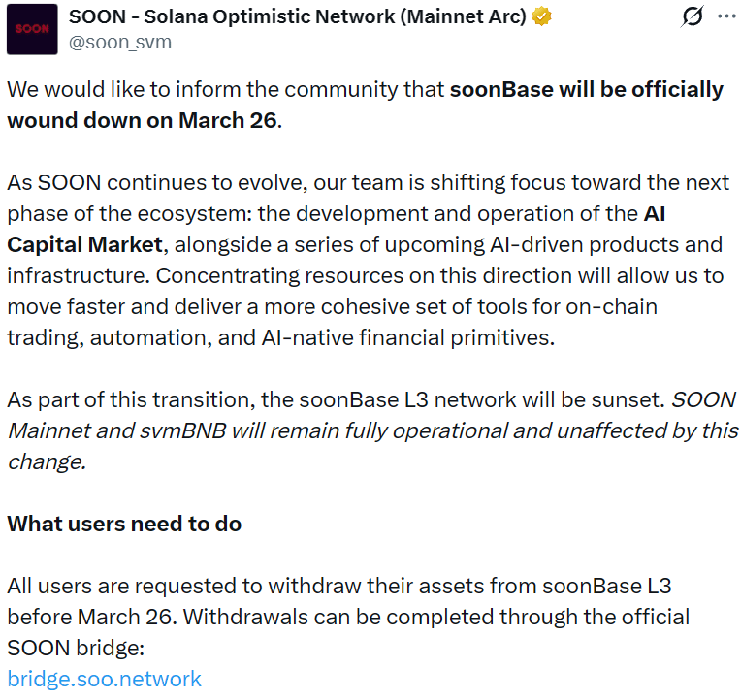Viewport: 741px width, 700px height.
Task: Click the gold verified badge
Action: 543,17
